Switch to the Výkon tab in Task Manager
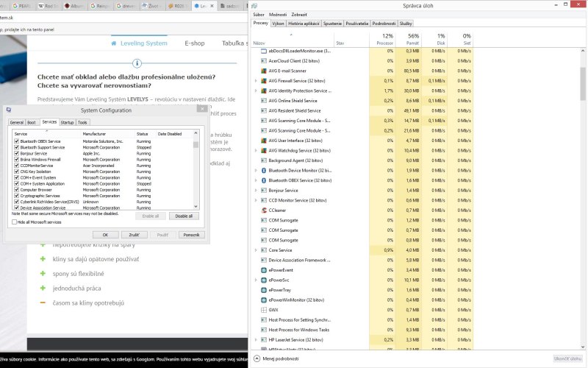588x368 pixels. 278,24
